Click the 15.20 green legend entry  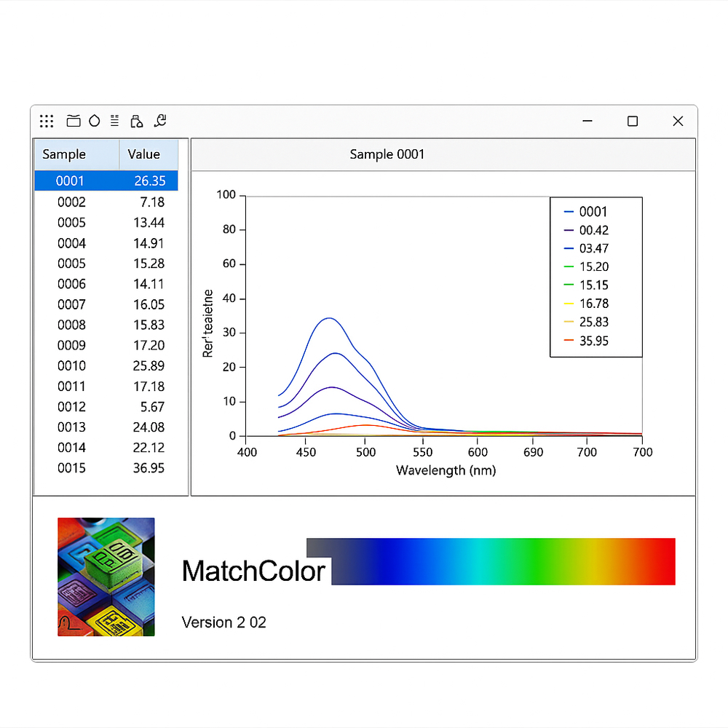point(593,267)
